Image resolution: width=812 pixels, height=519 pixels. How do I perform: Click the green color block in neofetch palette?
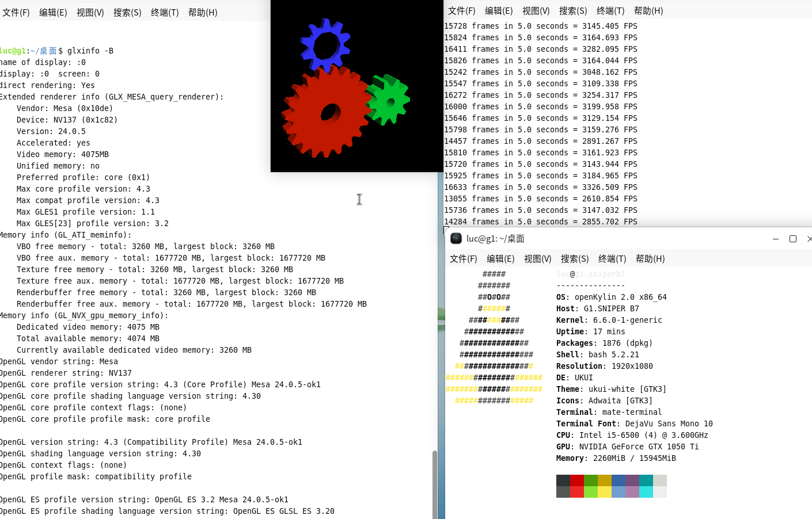tap(591, 480)
